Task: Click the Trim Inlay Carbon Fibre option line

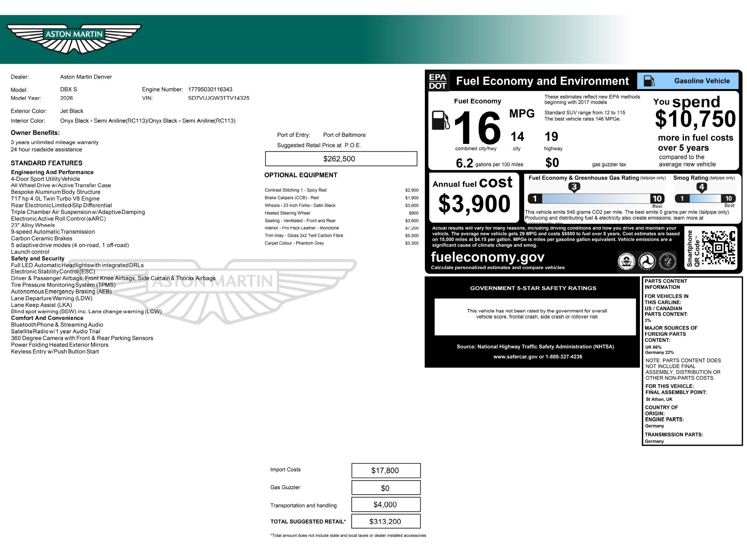Action: click(x=304, y=236)
